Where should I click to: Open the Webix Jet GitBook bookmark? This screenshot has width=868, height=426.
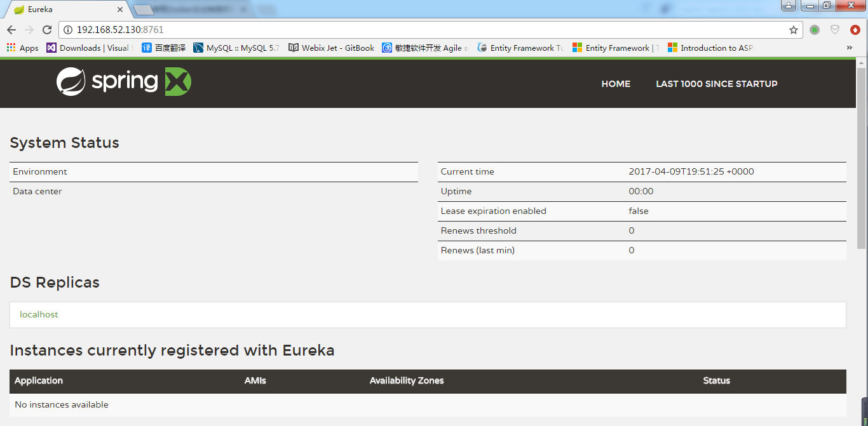pyautogui.click(x=331, y=48)
